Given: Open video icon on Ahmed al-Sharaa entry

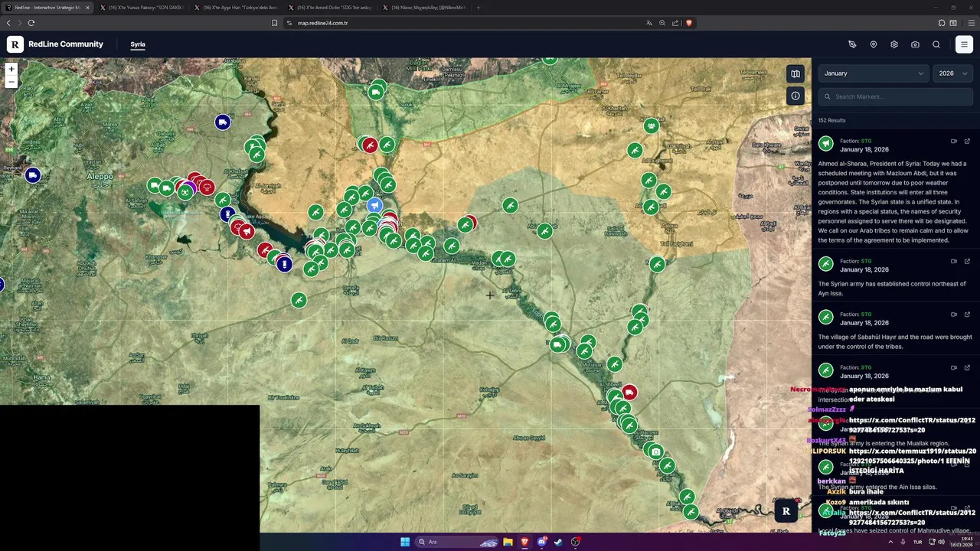Looking at the screenshot, I should 954,141.
